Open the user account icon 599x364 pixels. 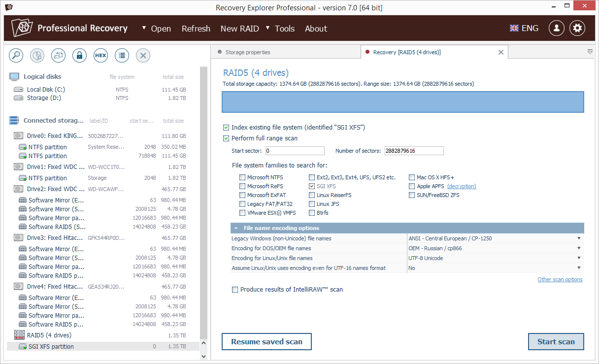(x=556, y=28)
